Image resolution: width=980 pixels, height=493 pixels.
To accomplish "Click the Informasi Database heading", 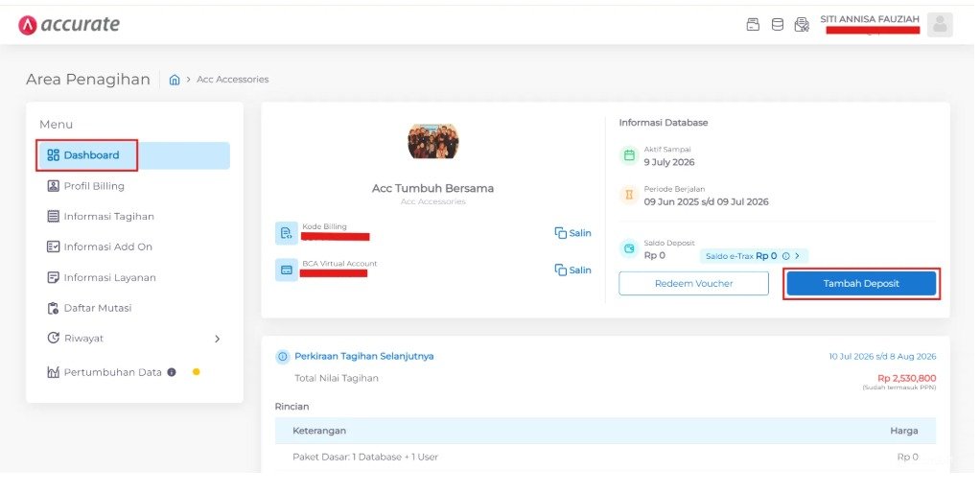I will [664, 123].
